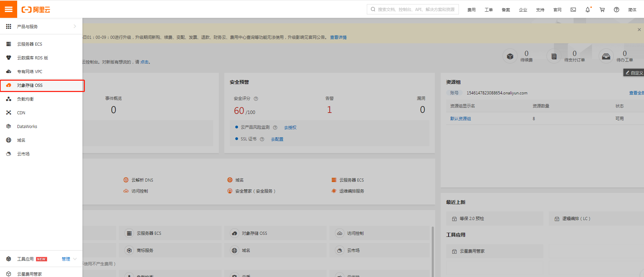Select the 负载均衡 sidebar icon

[x=9, y=99]
